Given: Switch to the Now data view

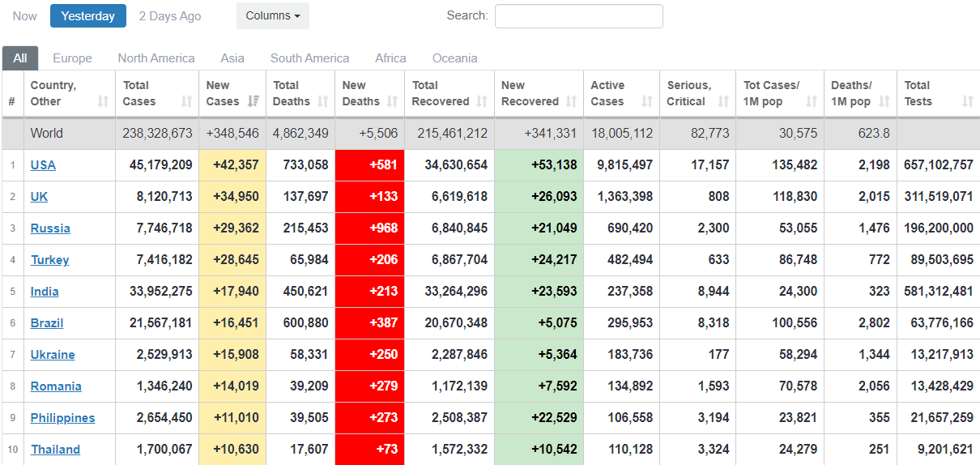Looking at the screenshot, I should [x=25, y=16].
